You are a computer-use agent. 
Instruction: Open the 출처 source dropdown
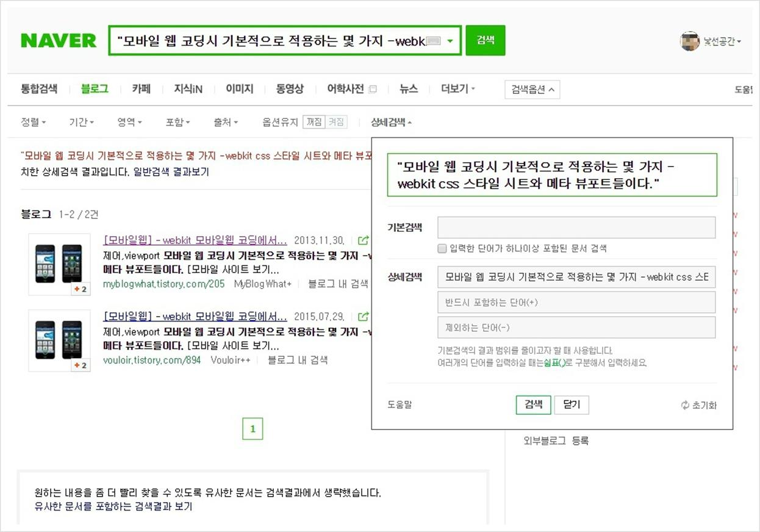coord(226,122)
